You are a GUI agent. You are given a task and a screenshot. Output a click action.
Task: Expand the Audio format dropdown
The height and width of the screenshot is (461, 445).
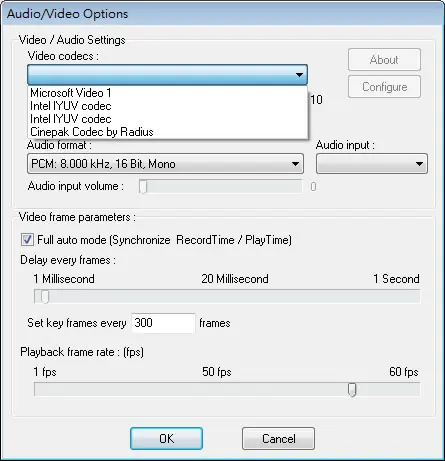[x=165, y=164]
